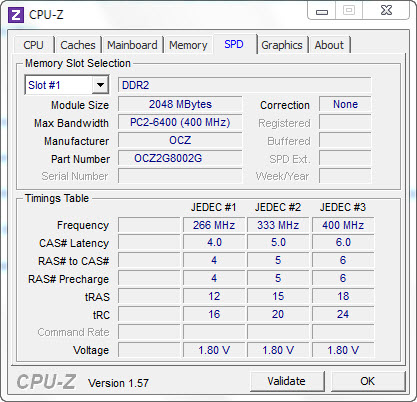Click the JEDEC #3 column header
Screen dimensions: 417x402
[343, 207]
